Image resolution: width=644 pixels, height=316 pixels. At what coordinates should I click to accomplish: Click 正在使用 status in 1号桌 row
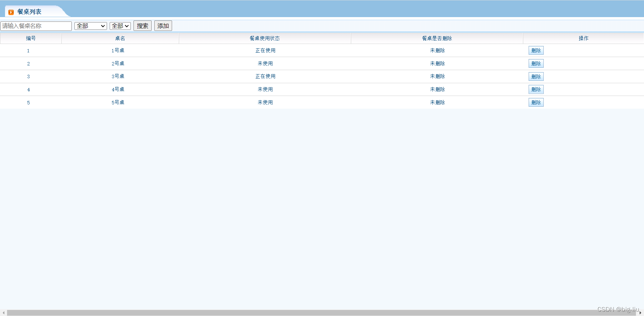coord(265,50)
